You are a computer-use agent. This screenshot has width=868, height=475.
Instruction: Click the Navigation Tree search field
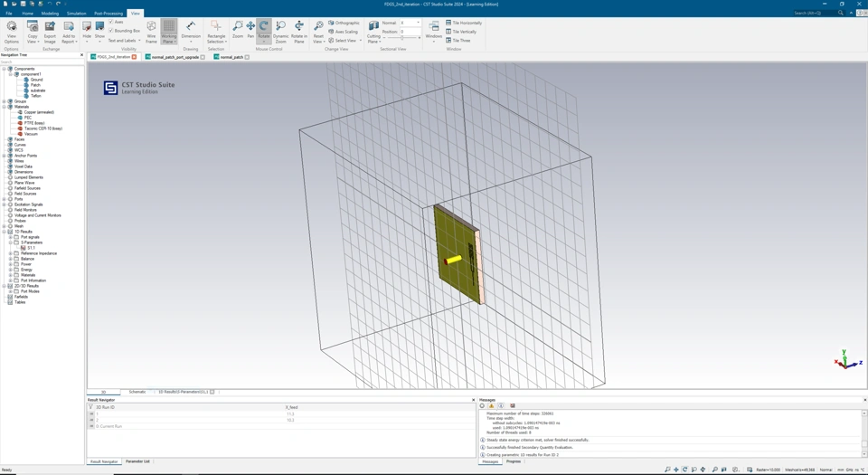(42, 62)
